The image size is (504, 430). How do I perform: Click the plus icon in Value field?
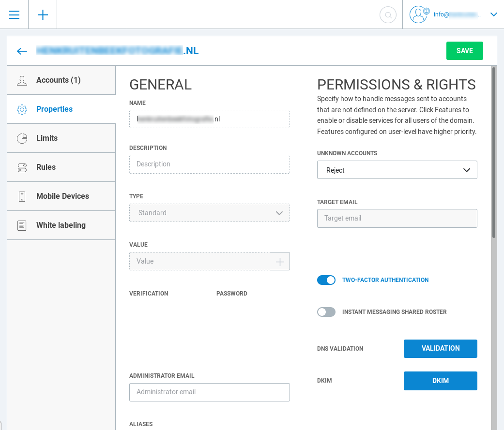pos(280,262)
